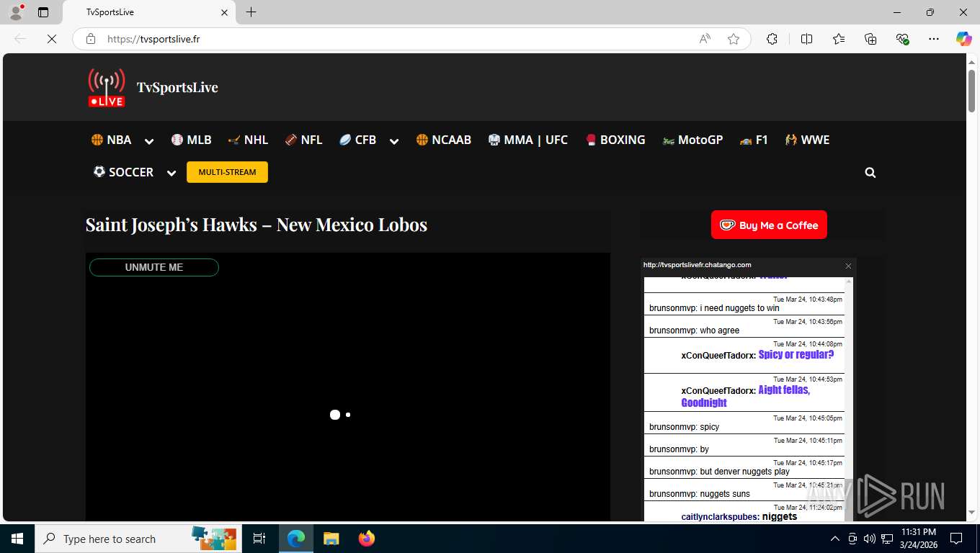Click the Buy Me a Coffee button
This screenshot has height=553, width=980.
point(769,225)
